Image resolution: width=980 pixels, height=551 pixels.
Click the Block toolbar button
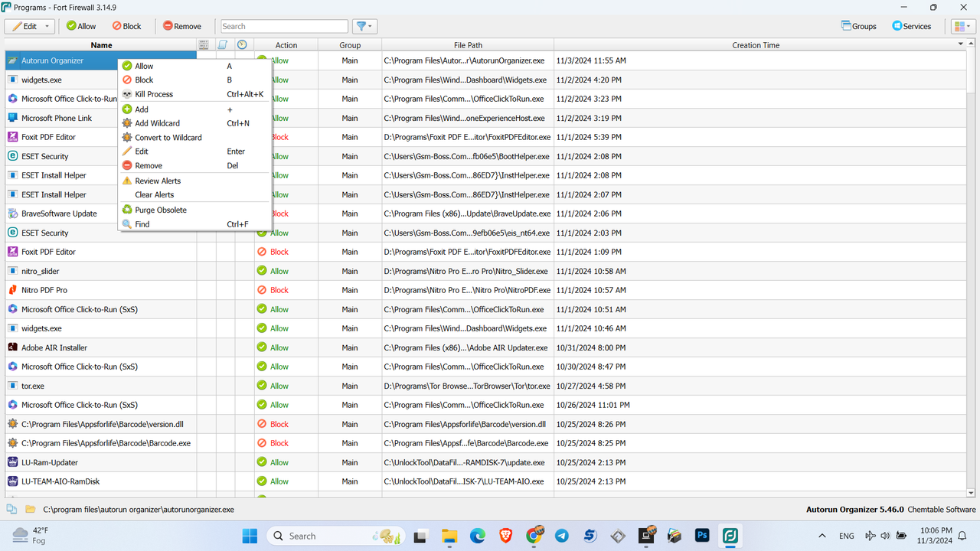pos(127,26)
